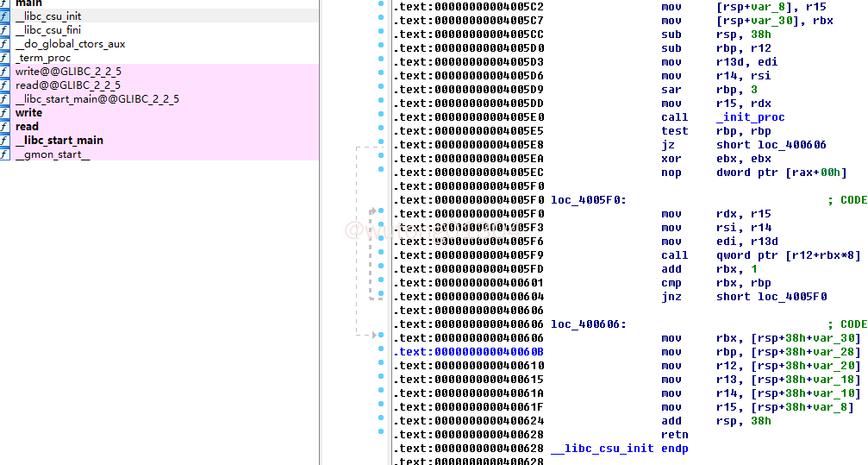The height and width of the screenshot is (465, 868).
Task: Click the function icon for _term_proc
Action: pos(4,58)
